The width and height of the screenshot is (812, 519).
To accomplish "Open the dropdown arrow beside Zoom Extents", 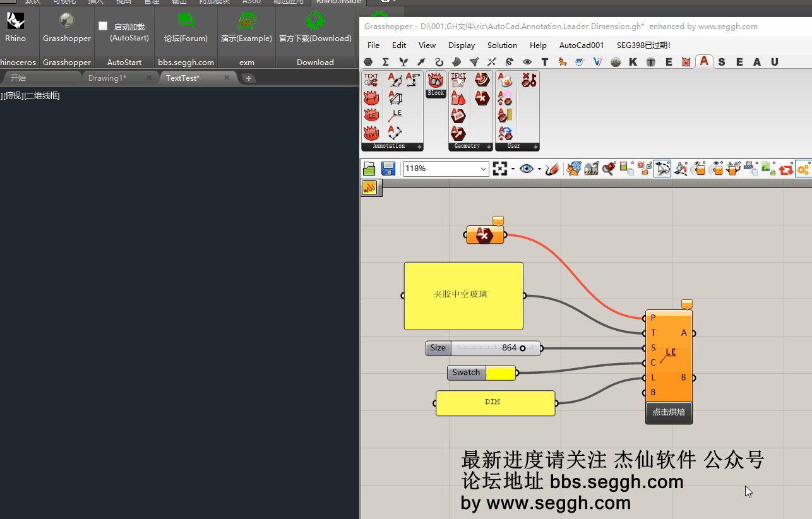I will click(x=513, y=169).
